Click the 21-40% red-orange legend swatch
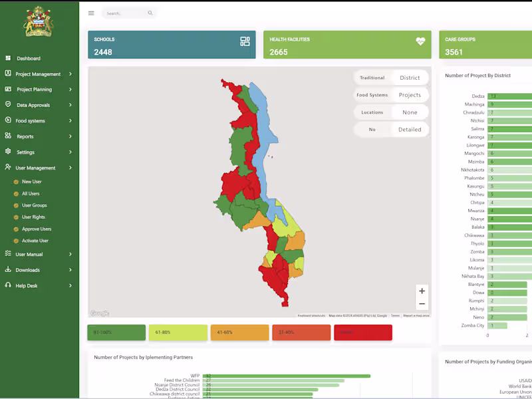Screen dimensions: 532x399 (x=301, y=332)
